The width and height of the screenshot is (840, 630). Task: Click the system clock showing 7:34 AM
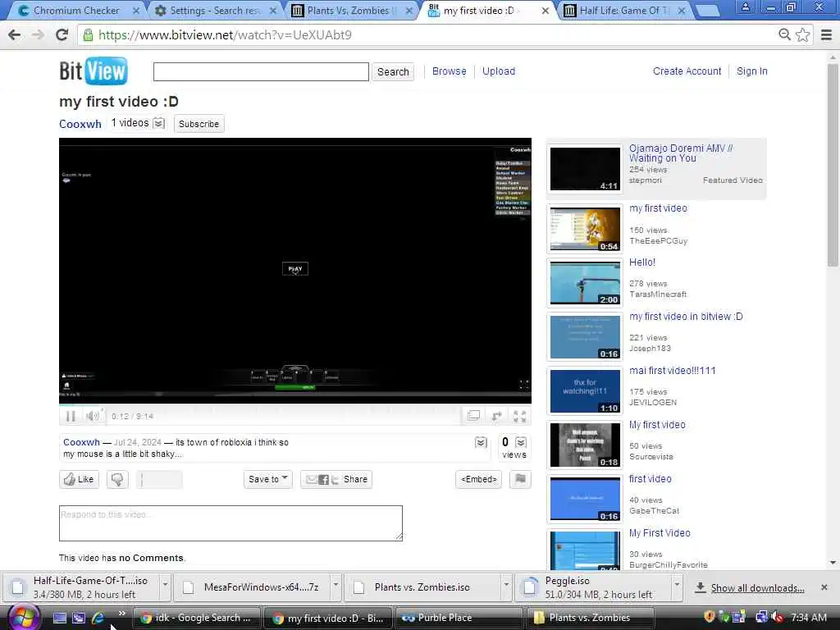(808, 618)
